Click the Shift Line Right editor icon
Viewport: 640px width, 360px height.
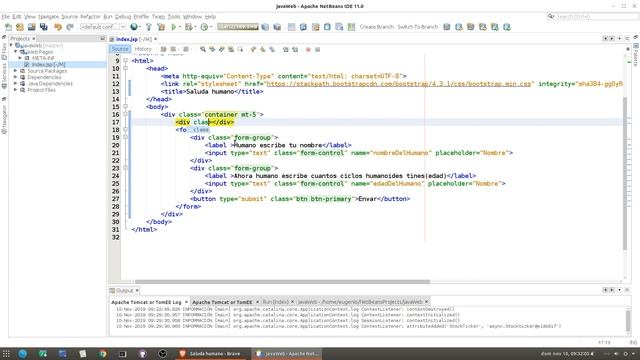(x=295, y=49)
